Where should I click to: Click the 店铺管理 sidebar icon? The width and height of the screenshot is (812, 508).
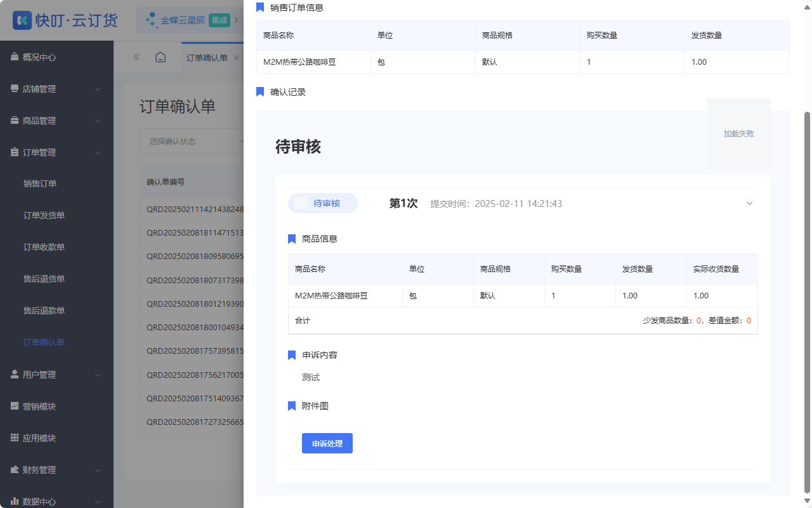point(15,88)
